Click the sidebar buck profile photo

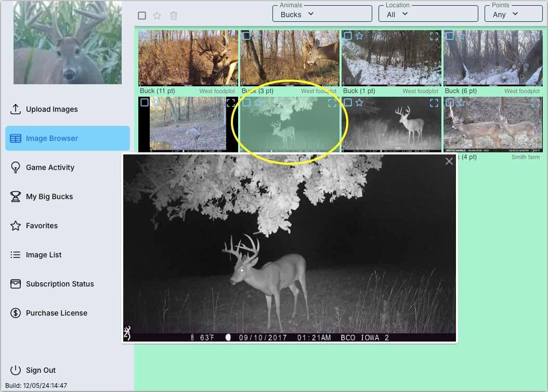68,42
